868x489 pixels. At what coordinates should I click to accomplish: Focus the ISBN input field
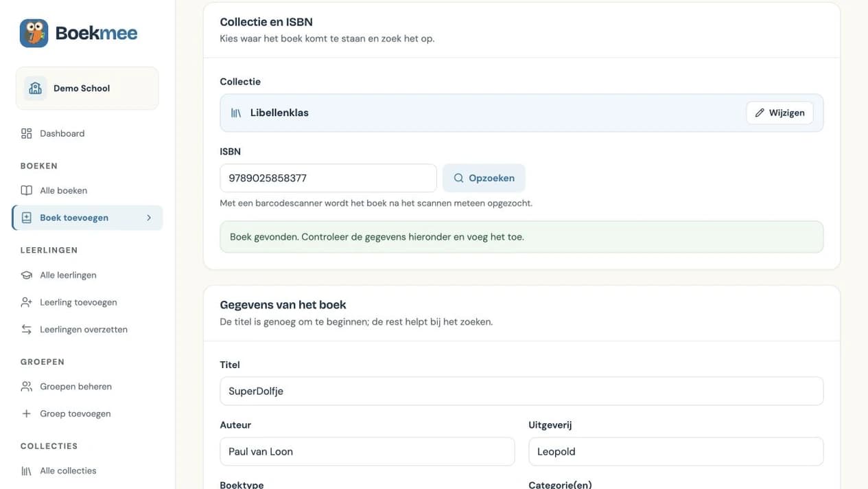click(x=328, y=178)
